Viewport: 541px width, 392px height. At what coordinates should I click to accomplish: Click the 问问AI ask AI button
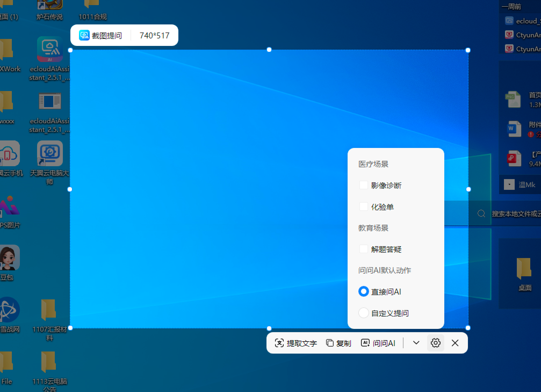click(378, 343)
